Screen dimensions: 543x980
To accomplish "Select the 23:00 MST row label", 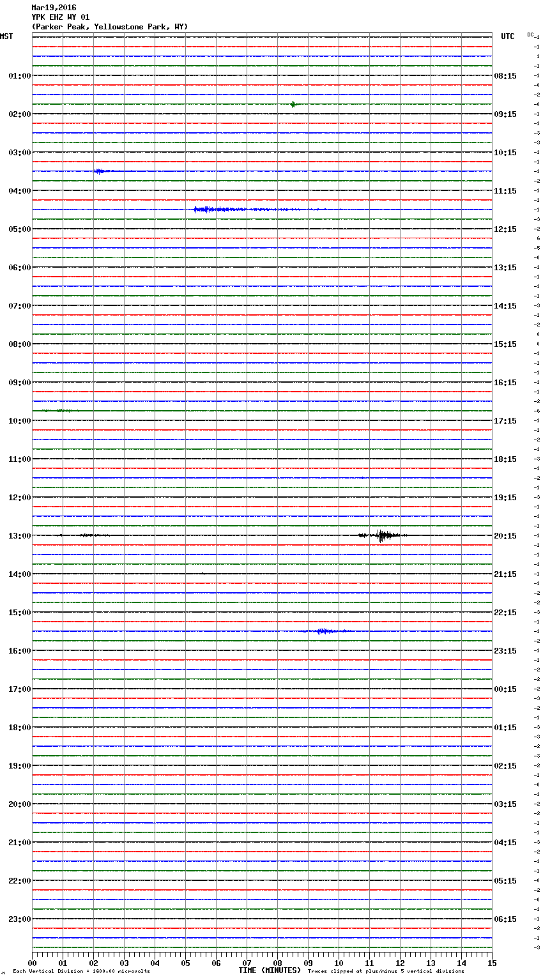I will tap(20, 919).
